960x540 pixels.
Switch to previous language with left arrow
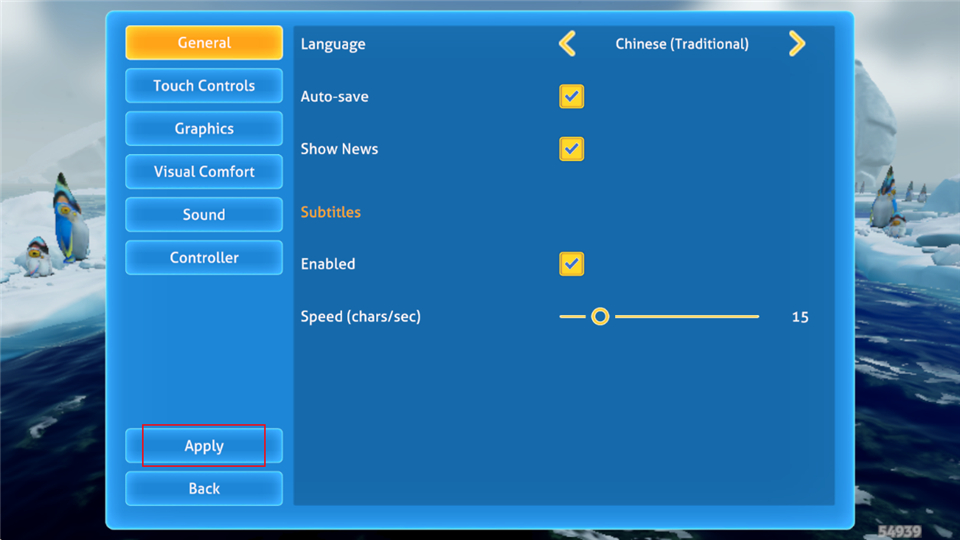[x=567, y=43]
